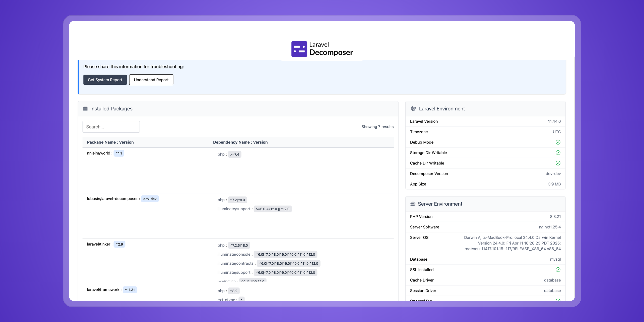Click the >=6.0 <=12.0 || ^12.0 badge
The image size is (644, 322).
click(273, 209)
